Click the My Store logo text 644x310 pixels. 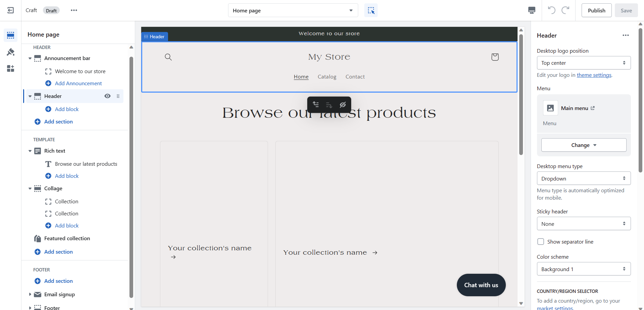329,57
